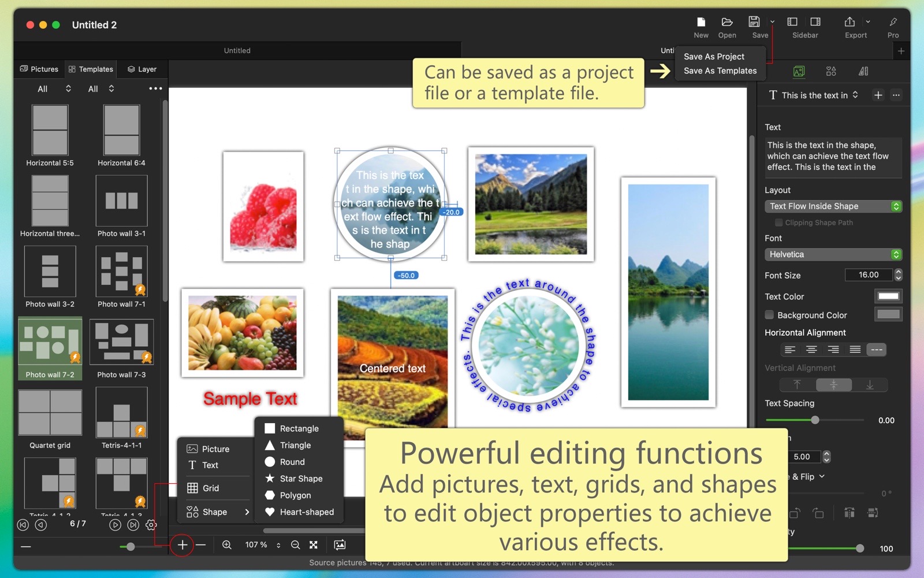Select Star Shape from shape menu
Screen dimensions: 924x578
301,479
